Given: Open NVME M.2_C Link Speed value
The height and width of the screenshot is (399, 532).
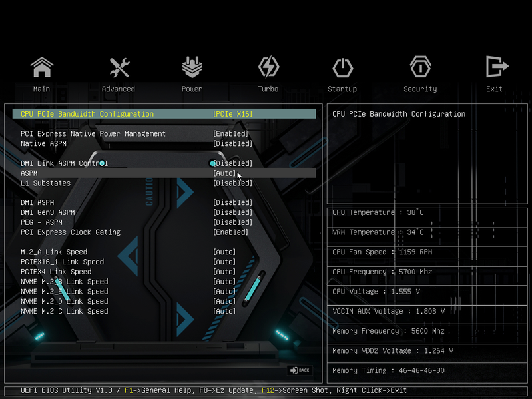Looking at the screenshot, I should (x=224, y=311).
